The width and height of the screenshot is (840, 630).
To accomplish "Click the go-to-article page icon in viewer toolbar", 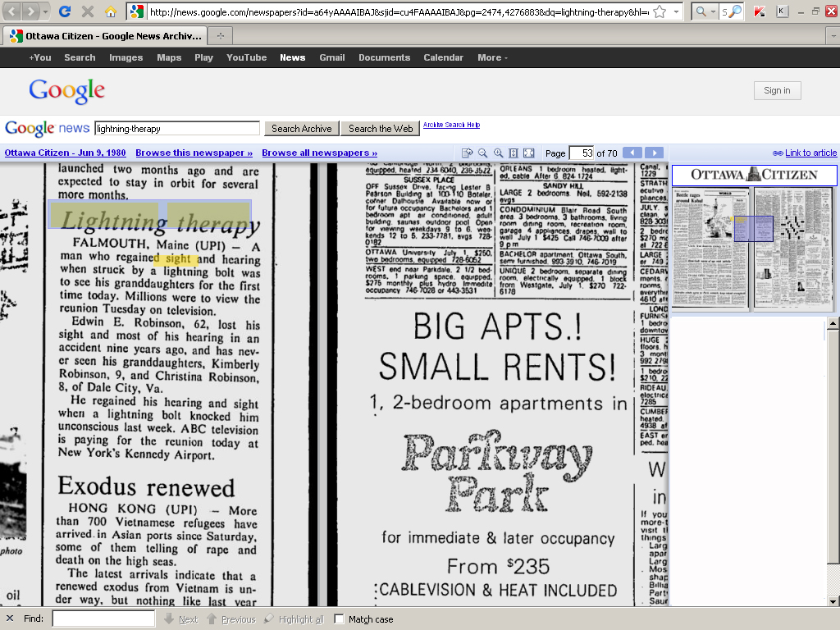I will pyautogui.click(x=467, y=153).
